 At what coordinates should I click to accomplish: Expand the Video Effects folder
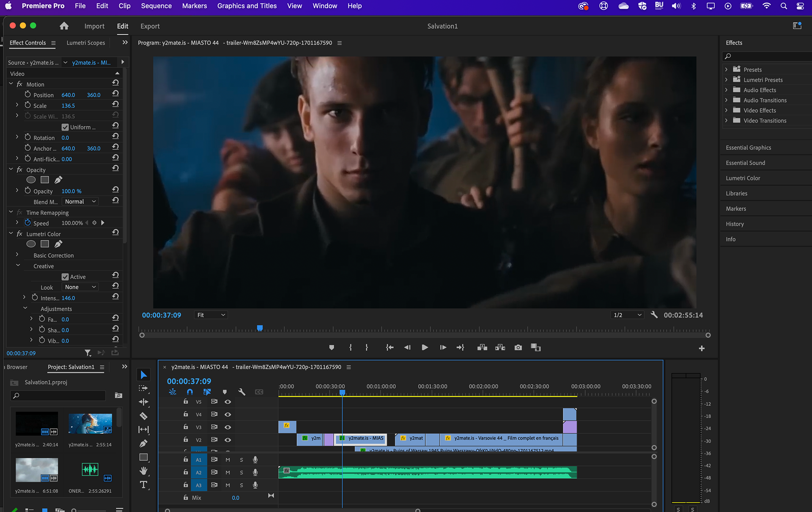point(726,110)
